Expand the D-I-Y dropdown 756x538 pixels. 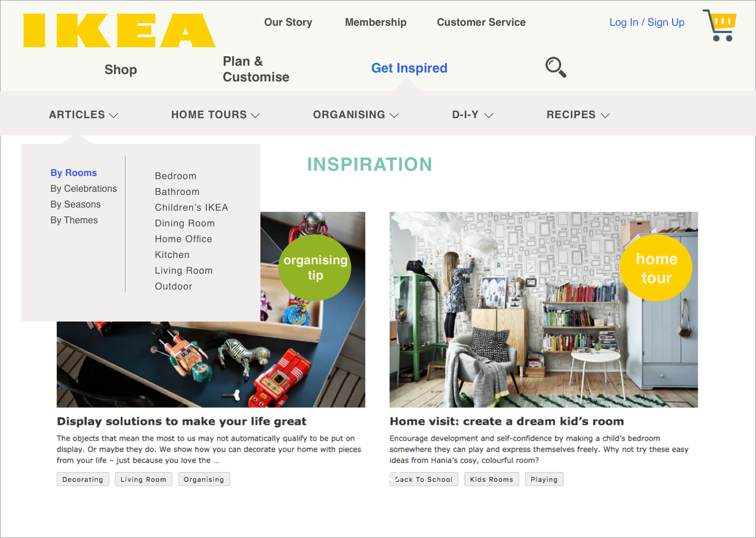(x=472, y=115)
